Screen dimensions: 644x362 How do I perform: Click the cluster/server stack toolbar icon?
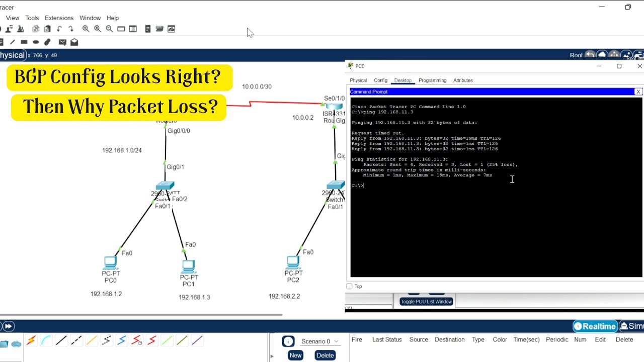tap(159, 29)
